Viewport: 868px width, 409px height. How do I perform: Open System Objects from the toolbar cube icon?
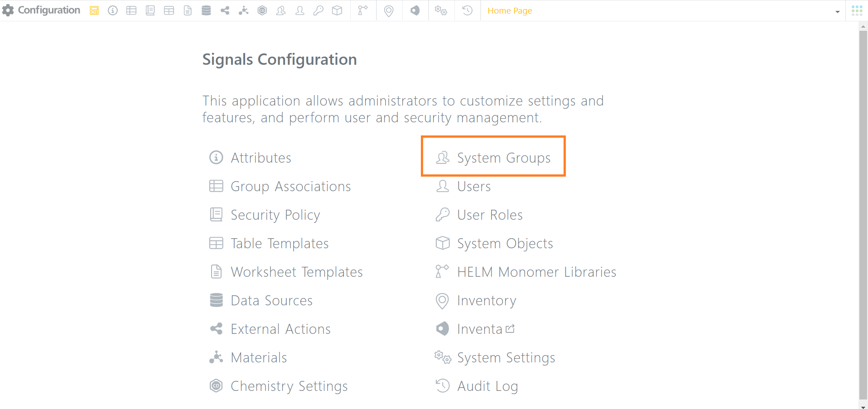click(x=337, y=10)
